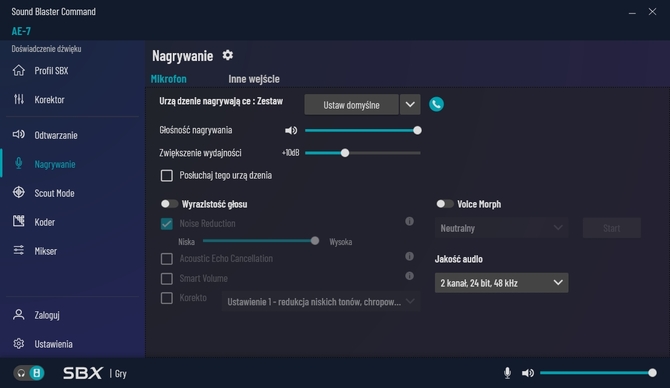Screen dimensions: 670x388
Task: Open Ustawienie 1 equalizer preset dropdown
Action: [321, 302]
